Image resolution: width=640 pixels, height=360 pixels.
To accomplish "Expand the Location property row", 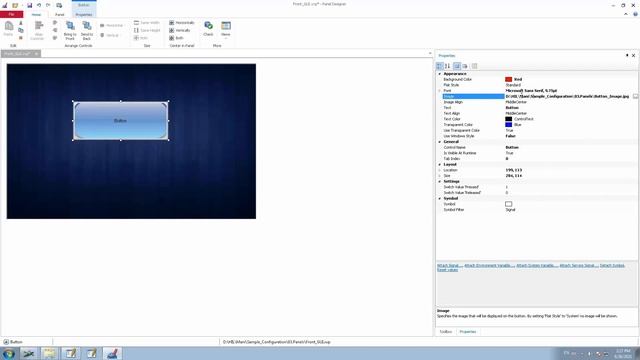I will (440, 170).
